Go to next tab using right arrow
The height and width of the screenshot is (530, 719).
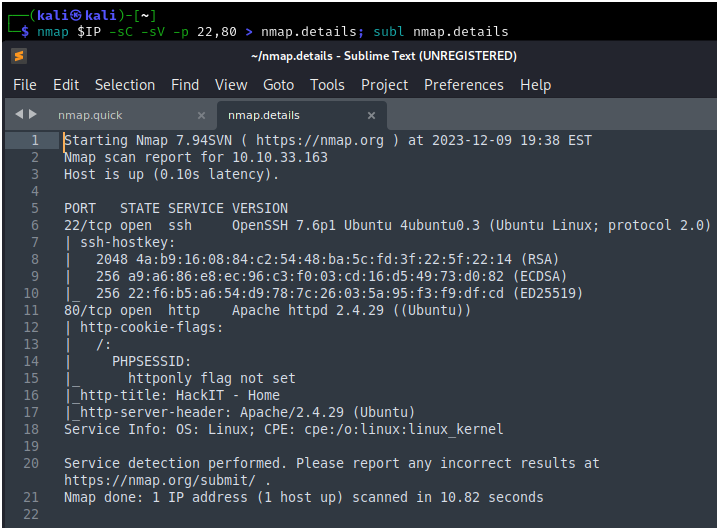tap(33, 115)
